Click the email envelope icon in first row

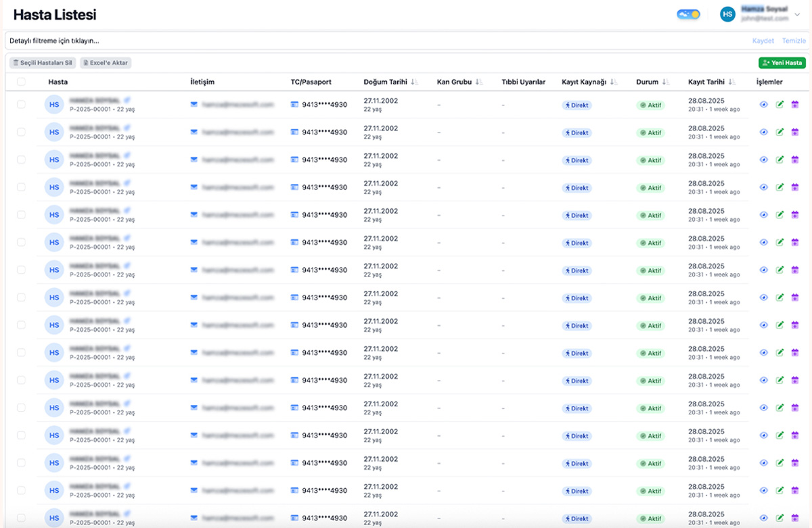click(x=194, y=105)
